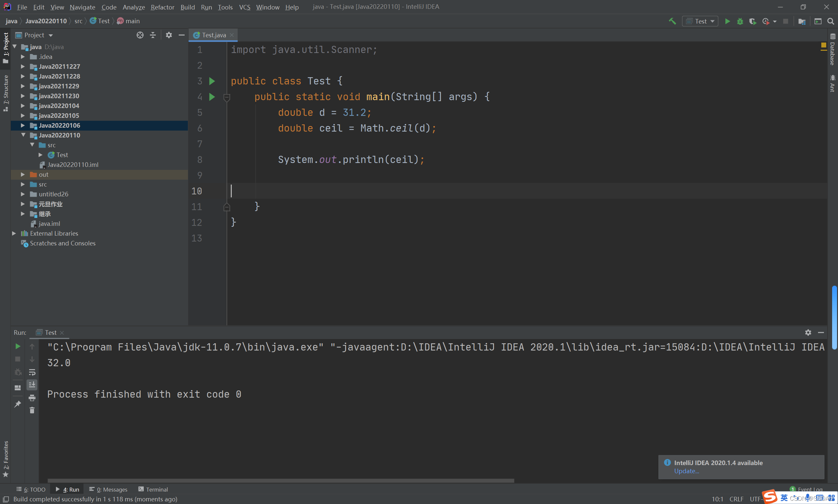Open the Event Log
The height and width of the screenshot is (504, 838).
806,489
